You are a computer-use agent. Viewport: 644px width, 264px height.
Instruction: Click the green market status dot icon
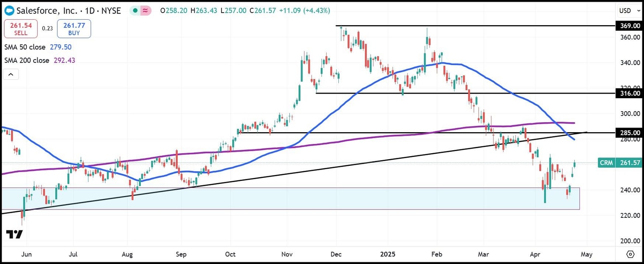pyautogui.click(x=134, y=10)
